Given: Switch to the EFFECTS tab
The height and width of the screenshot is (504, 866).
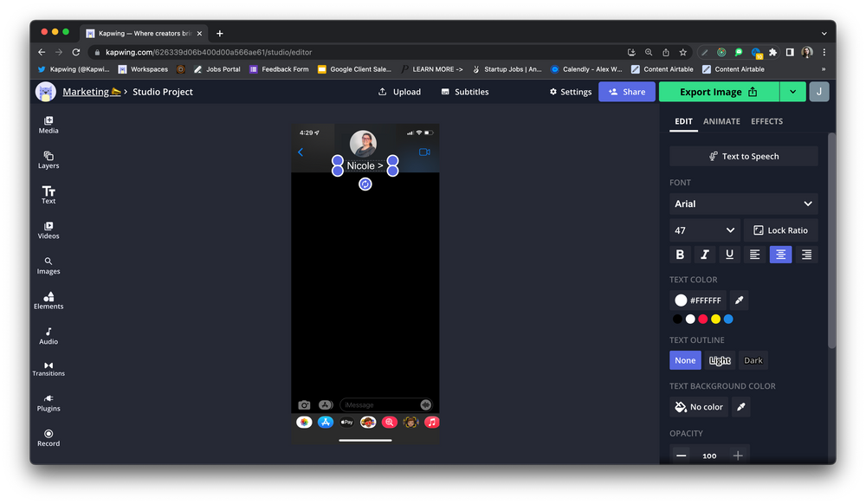Looking at the screenshot, I should 766,121.
